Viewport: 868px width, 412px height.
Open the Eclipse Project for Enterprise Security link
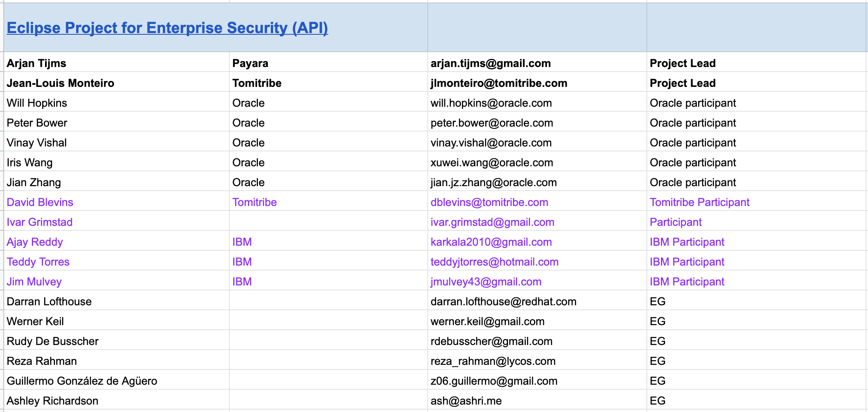pyautogui.click(x=167, y=28)
